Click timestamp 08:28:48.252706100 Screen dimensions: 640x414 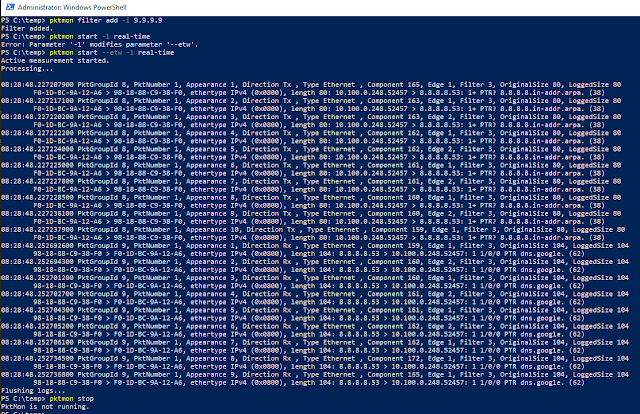(37, 343)
